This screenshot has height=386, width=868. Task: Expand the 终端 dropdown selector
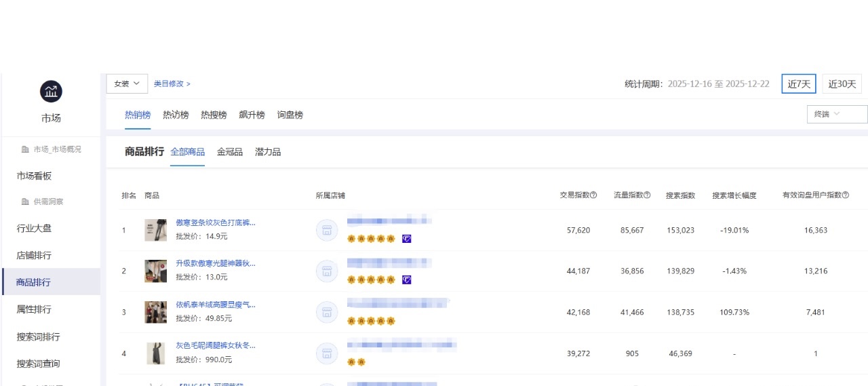click(836, 114)
